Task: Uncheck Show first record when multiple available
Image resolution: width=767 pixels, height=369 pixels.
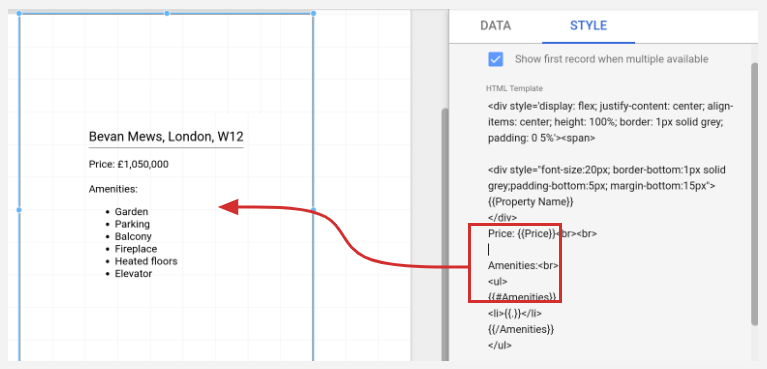Action: (x=496, y=59)
